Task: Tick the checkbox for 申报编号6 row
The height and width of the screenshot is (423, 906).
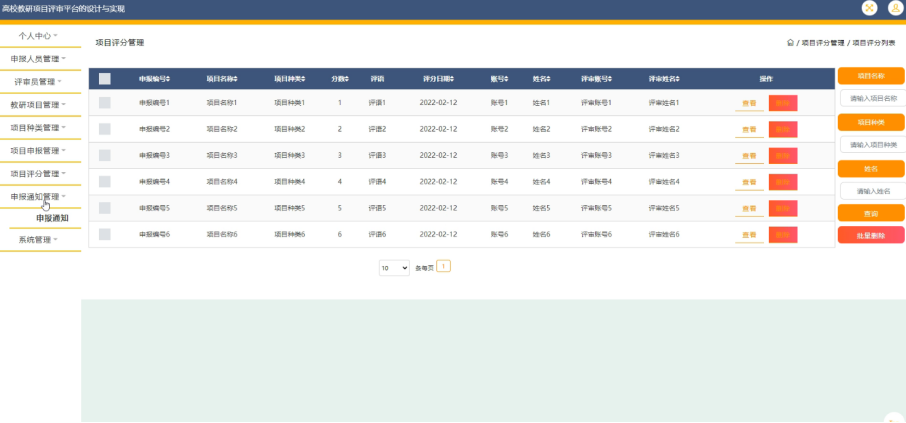Action: [105, 234]
